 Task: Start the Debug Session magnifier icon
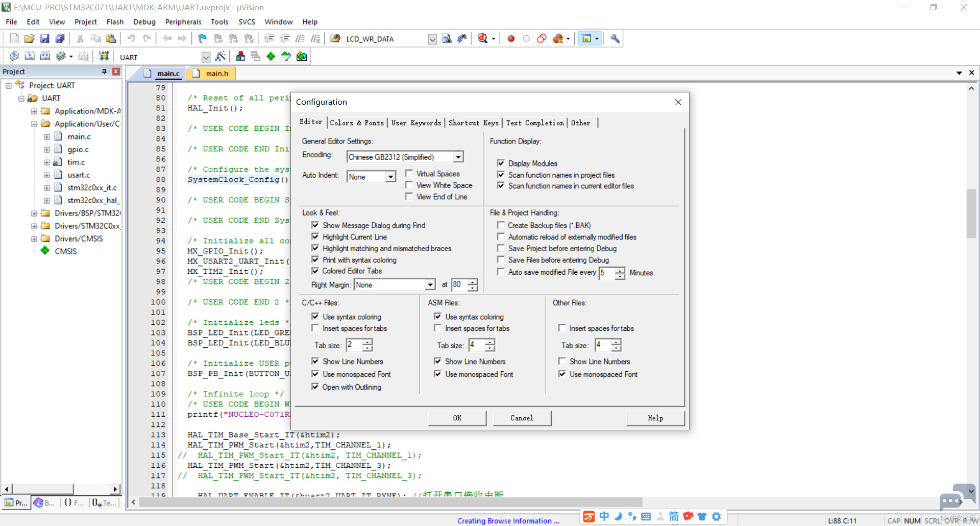[482, 39]
